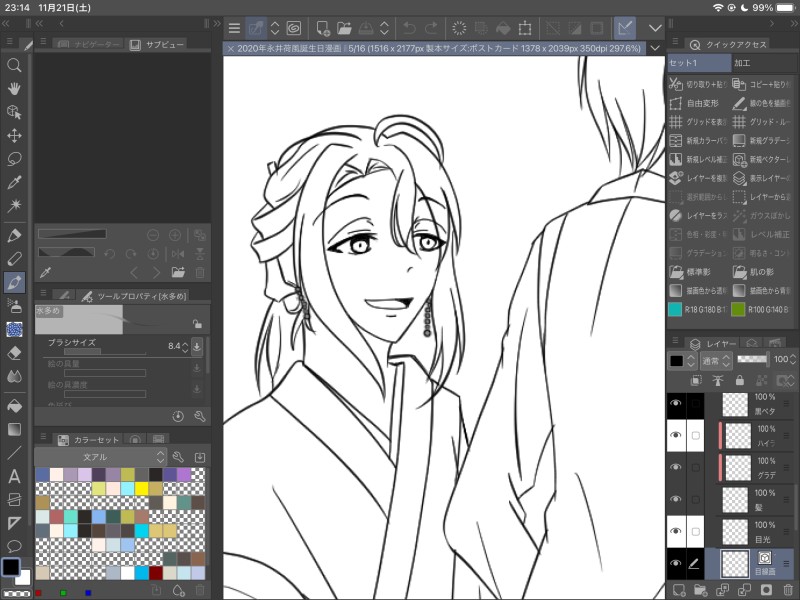Select the Object operation cube tool
Image resolution: width=800 pixels, height=600 pixels.
pos(14,112)
